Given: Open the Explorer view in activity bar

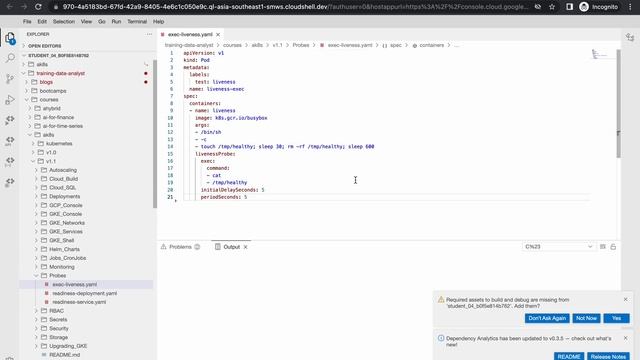Looking at the screenshot, I should coord(10,38).
